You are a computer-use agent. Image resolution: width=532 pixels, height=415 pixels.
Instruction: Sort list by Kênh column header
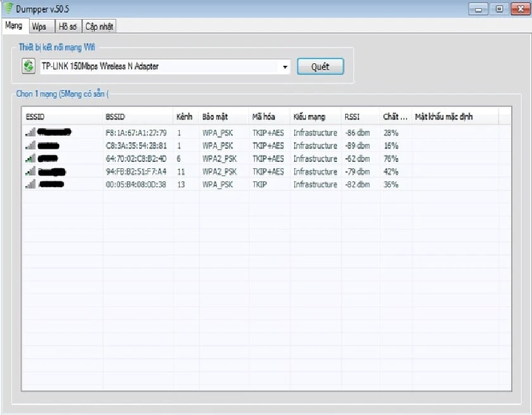coord(186,116)
